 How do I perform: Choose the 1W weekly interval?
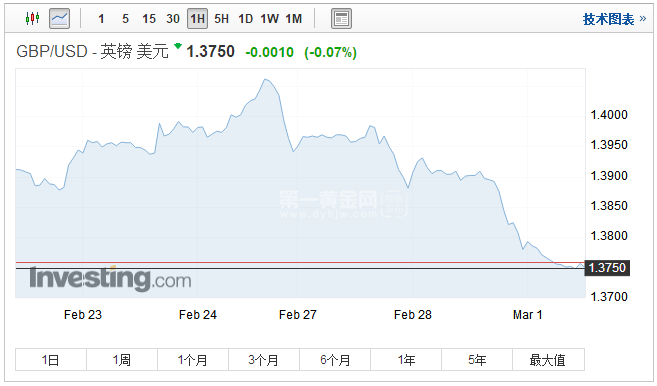[269, 19]
